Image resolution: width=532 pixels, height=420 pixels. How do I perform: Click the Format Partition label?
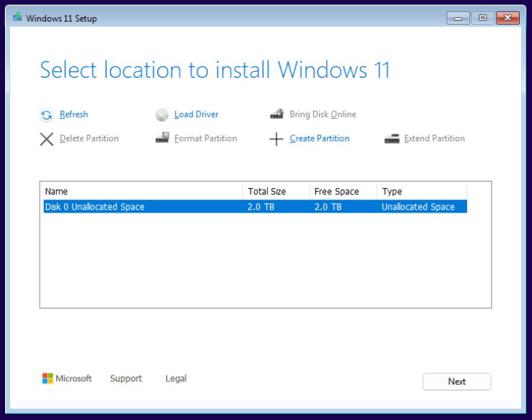coord(206,138)
